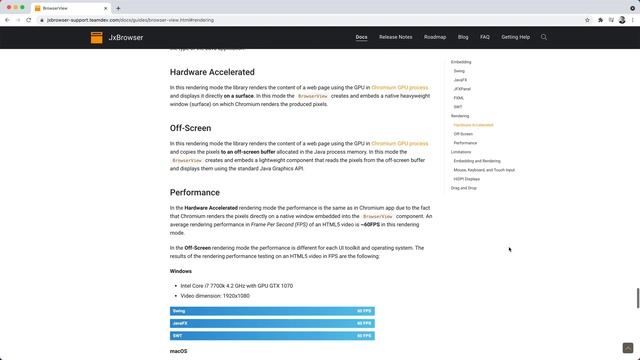
Task: Jump to HiDPI Displays in the sidebar
Action: pyautogui.click(x=467, y=179)
